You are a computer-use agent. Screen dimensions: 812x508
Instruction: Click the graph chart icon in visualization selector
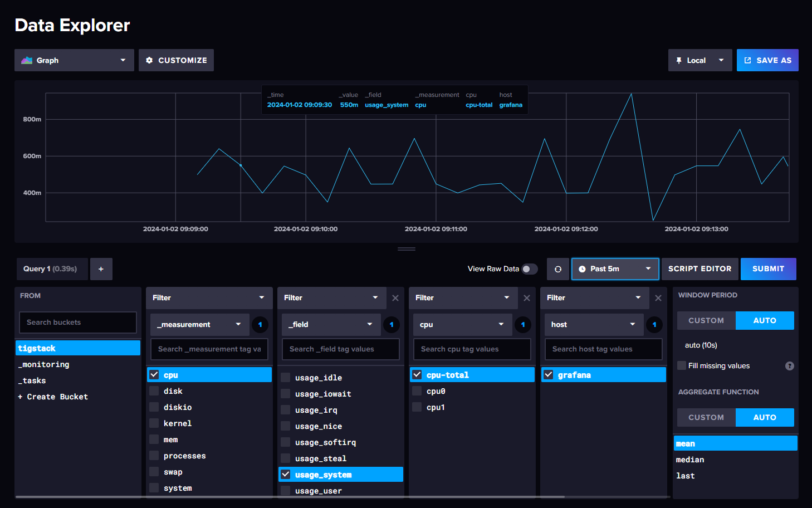tap(26, 60)
